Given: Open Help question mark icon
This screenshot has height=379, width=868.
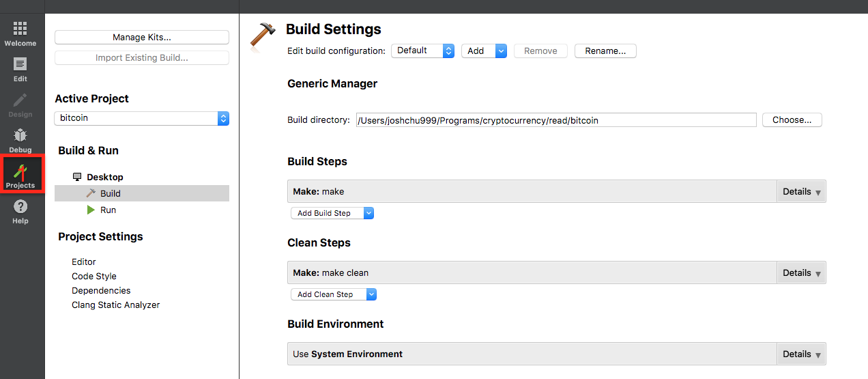Looking at the screenshot, I should (20, 206).
